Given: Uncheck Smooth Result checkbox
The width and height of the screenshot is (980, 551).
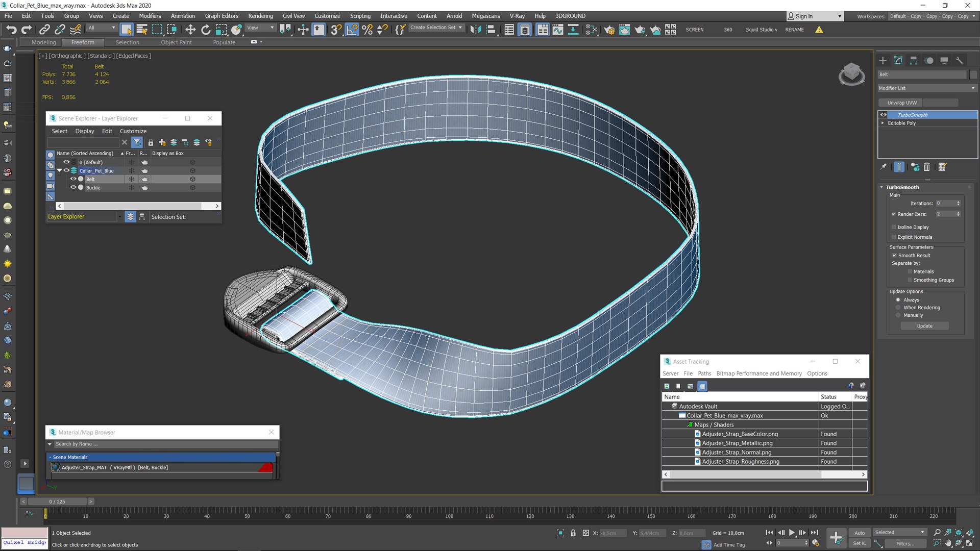Looking at the screenshot, I should coord(894,255).
